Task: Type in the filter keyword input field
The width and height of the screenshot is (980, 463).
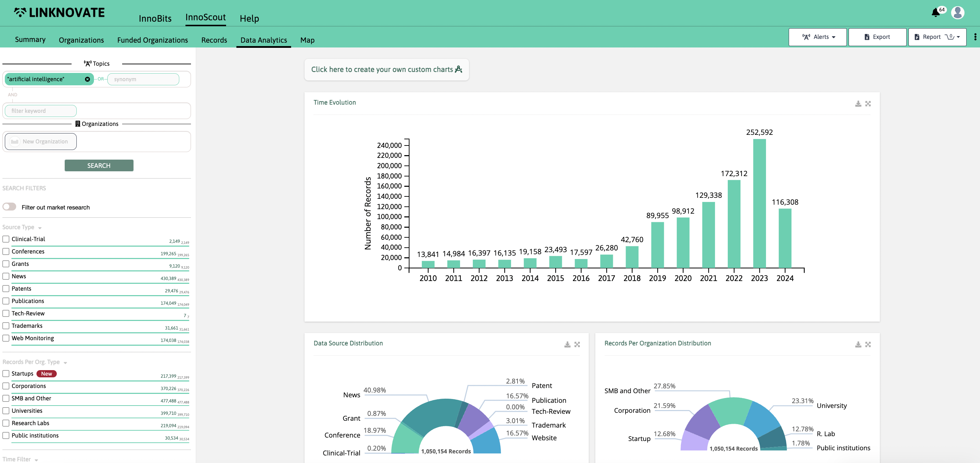Action: pyautogui.click(x=41, y=111)
